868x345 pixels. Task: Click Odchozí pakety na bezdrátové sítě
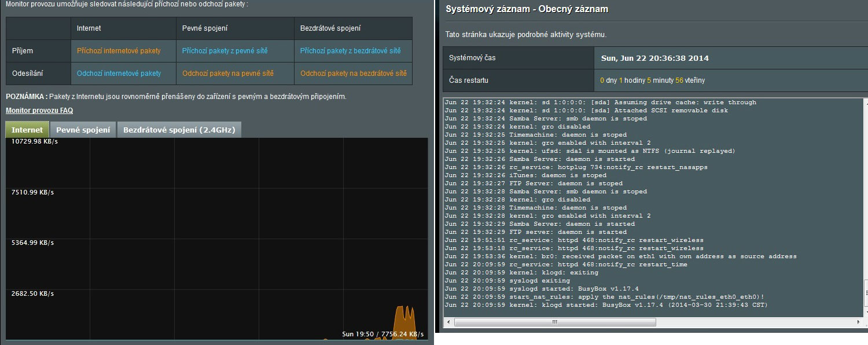tap(353, 74)
